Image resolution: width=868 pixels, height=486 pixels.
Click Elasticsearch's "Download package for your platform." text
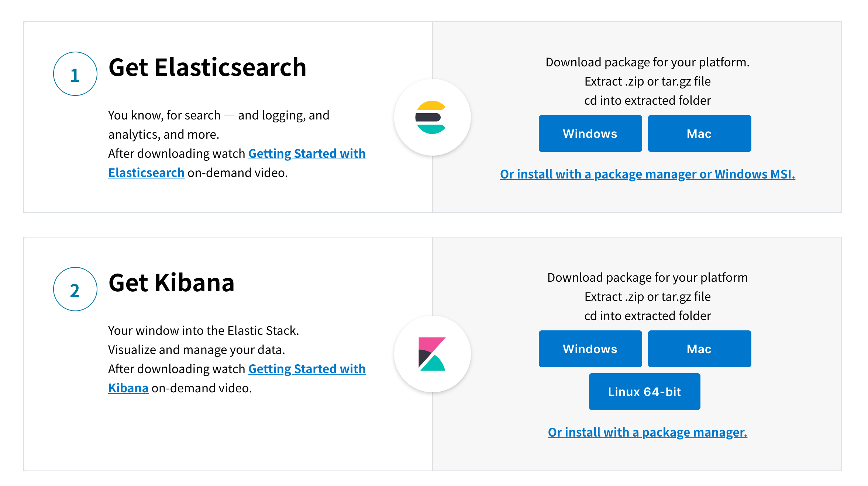pos(647,62)
